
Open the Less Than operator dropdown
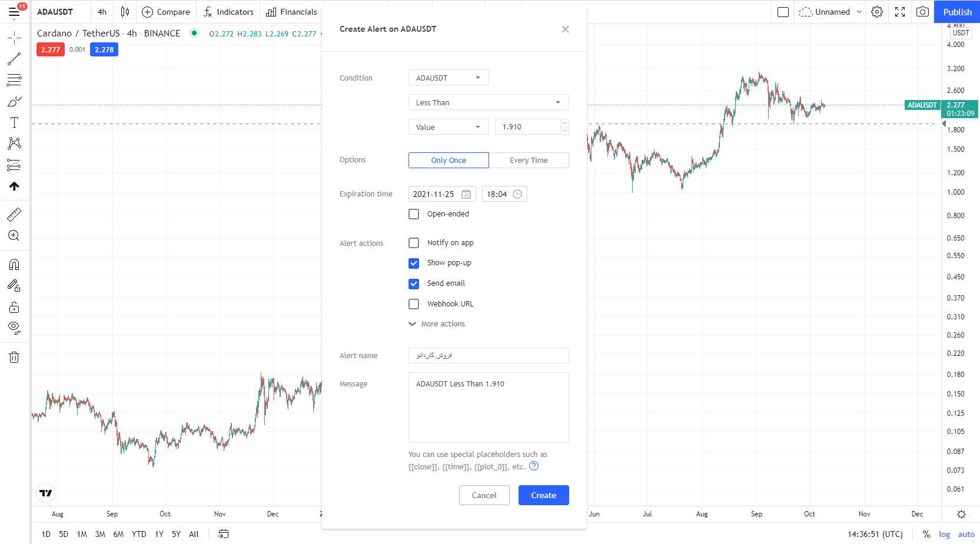point(489,102)
